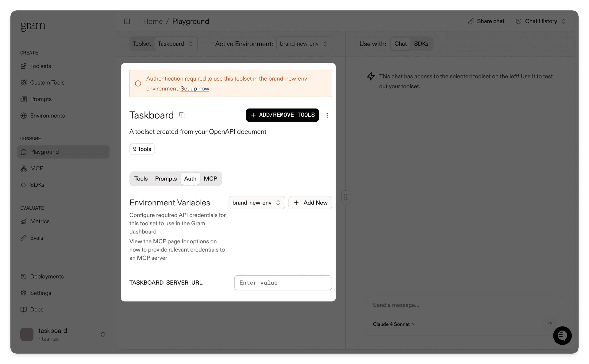The image size is (589, 364).
Task: Open the Toolset selector dropdown
Action: tap(175, 44)
